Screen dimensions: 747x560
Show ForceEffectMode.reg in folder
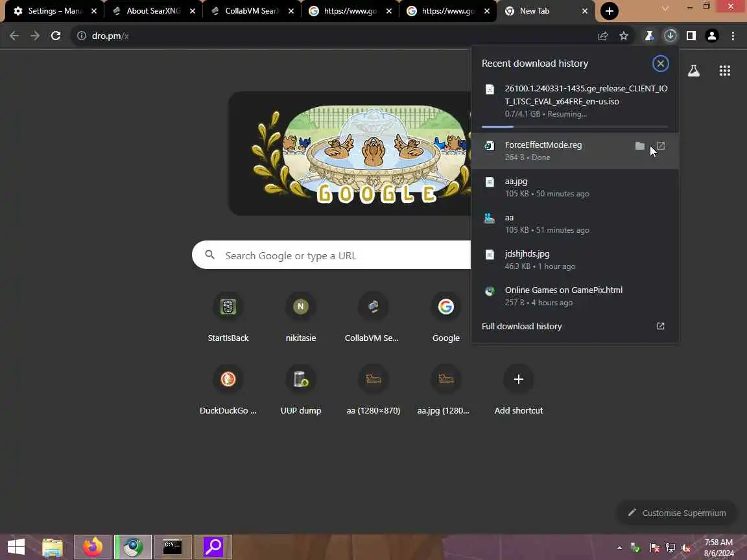click(640, 146)
